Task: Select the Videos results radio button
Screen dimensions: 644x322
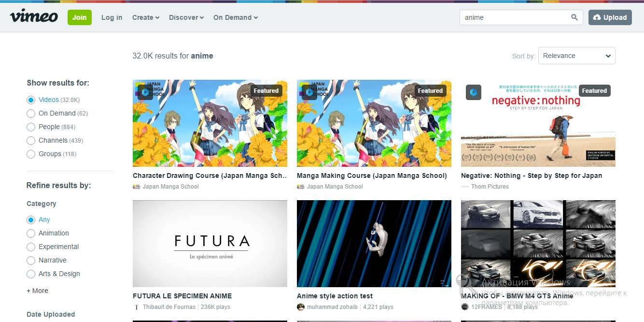Action: pos(31,100)
